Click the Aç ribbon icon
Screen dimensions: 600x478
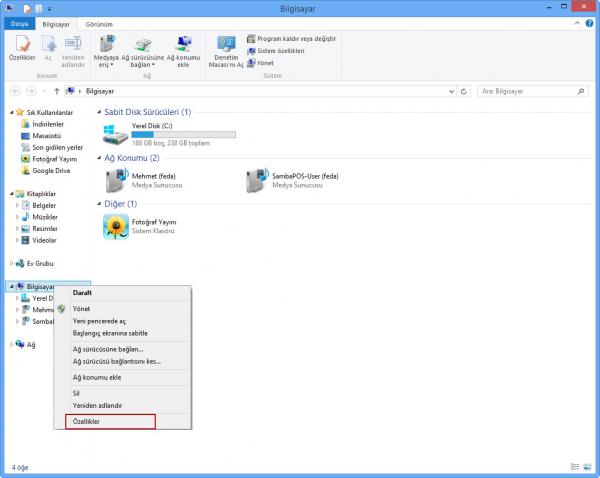[x=49, y=47]
